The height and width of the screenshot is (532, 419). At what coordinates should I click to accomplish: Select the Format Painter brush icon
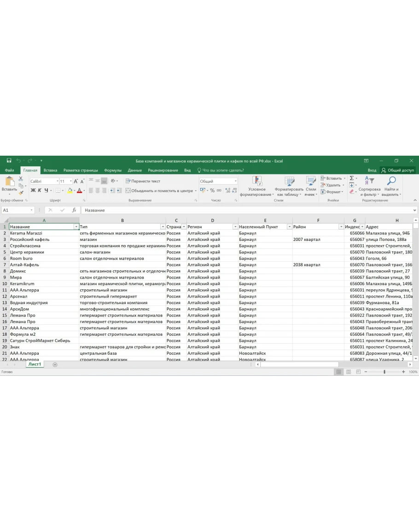[x=21, y=193]
